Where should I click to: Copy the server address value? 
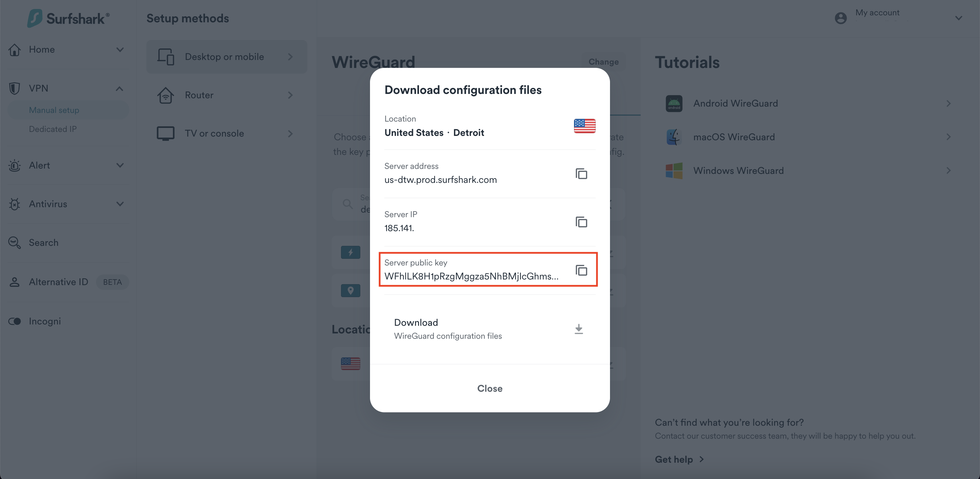pos(581,174)
